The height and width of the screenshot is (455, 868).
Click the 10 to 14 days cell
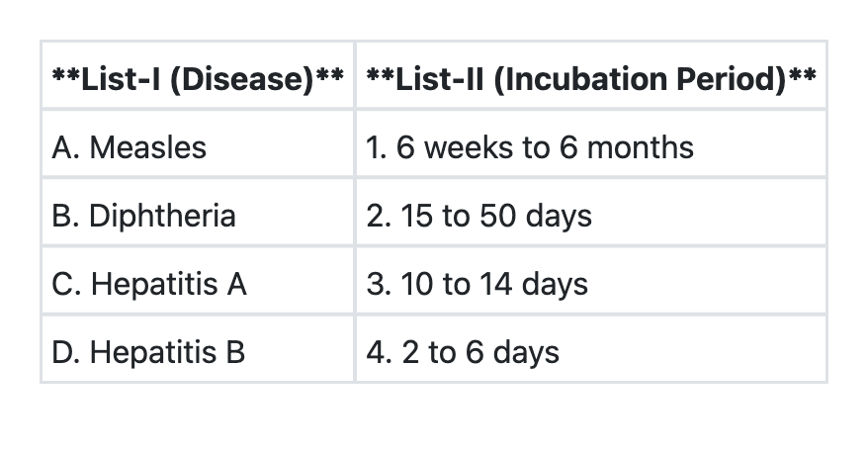pyautogui.click(x=590, y=285)
